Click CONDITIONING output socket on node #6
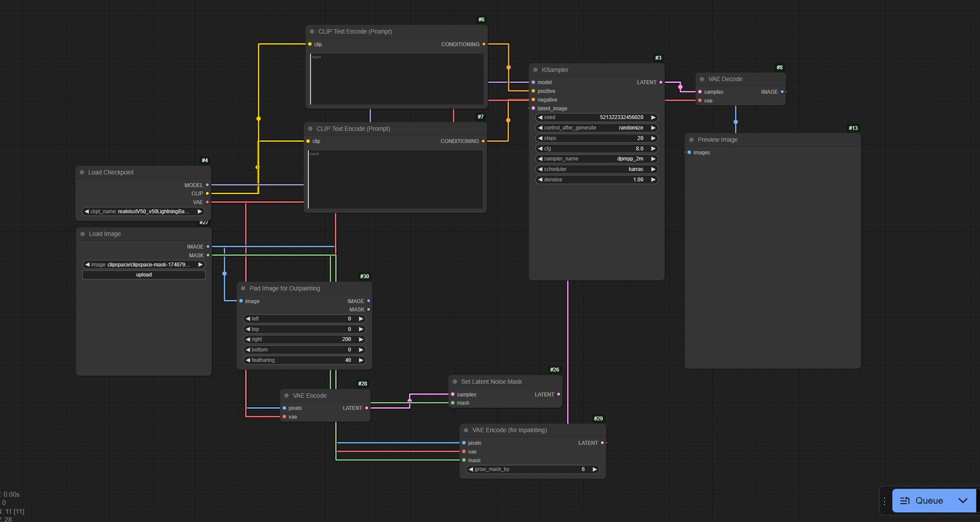The height and width of the screenshot is (522, 980). click(484, 44)
